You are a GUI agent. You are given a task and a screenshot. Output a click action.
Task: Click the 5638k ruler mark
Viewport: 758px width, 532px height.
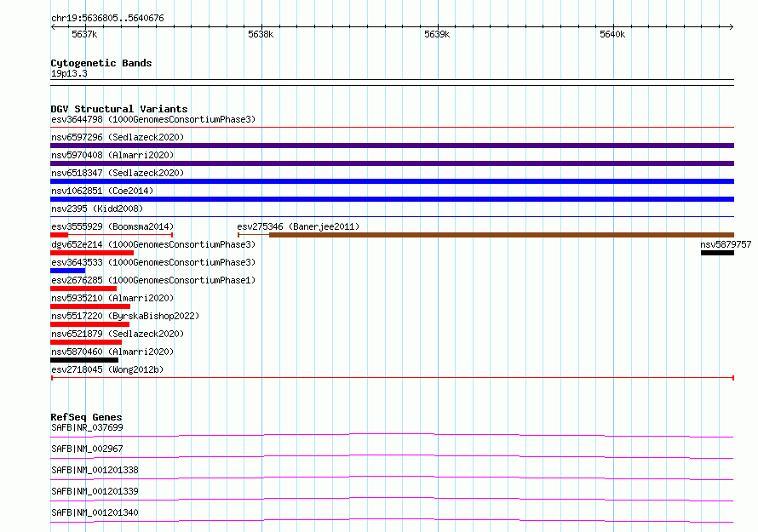261,34
